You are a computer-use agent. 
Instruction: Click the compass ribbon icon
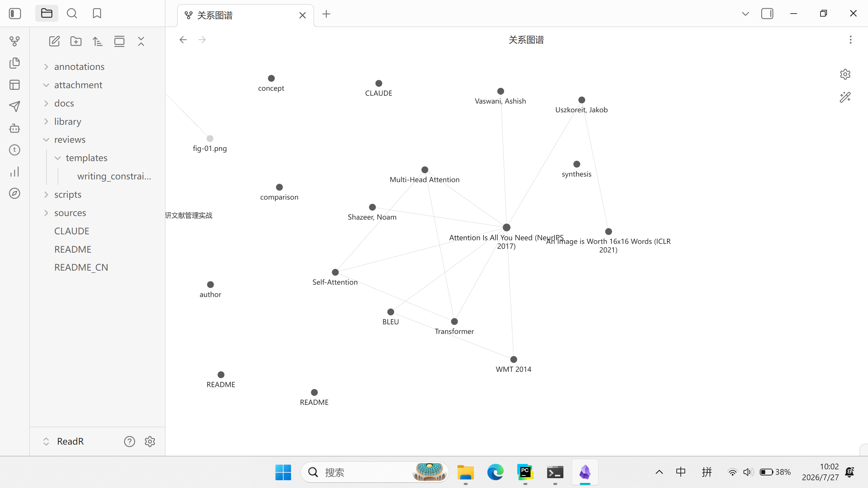[15, 193]
